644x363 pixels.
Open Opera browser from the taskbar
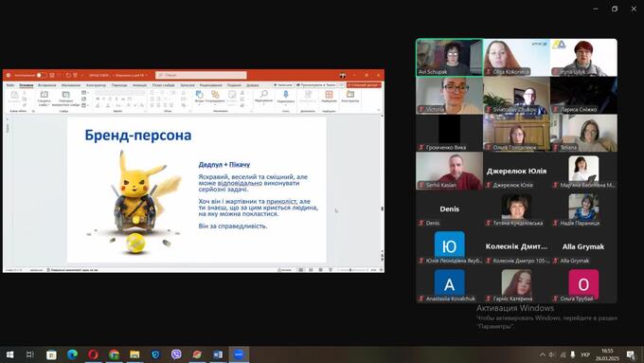coord(93,354)
